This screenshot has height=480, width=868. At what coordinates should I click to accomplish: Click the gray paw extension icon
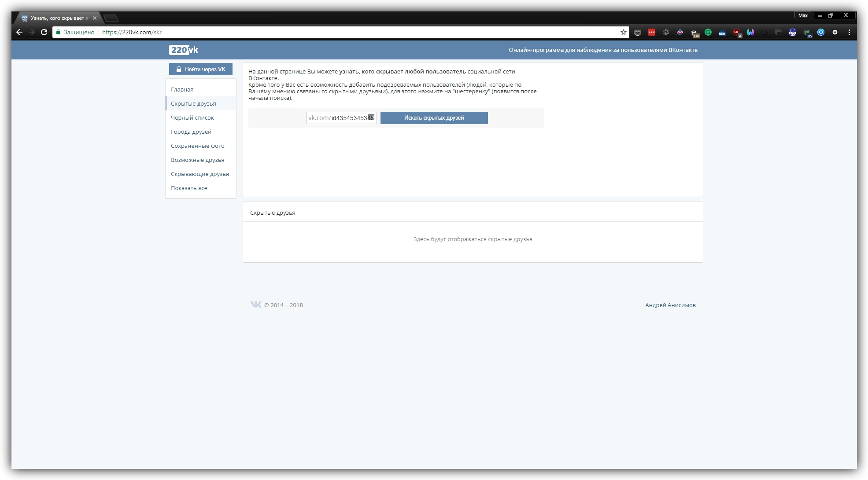pyautogui.click(x=666, y=32)
